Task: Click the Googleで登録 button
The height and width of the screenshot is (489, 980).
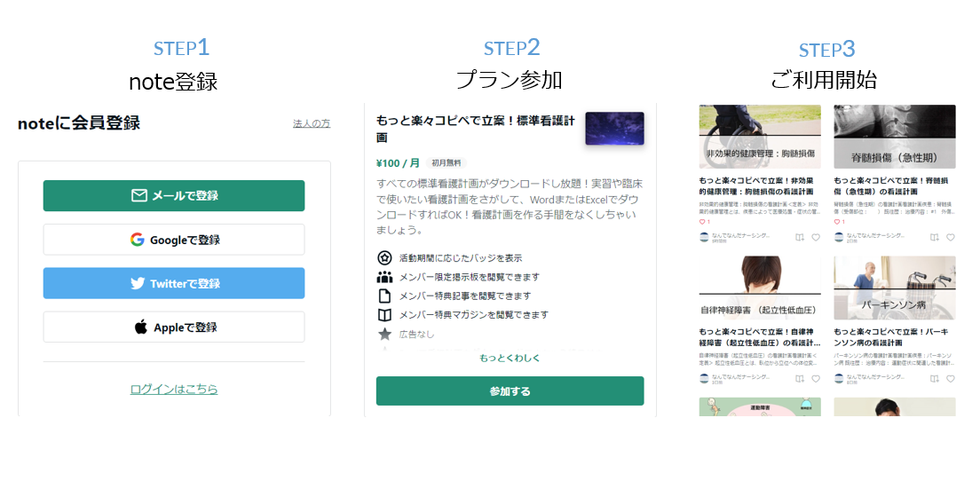Action: tap(174, 240)
